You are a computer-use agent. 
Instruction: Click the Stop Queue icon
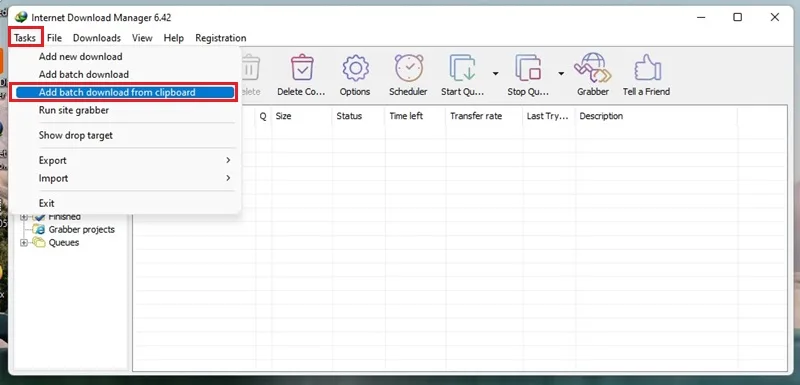coord(528,68)
